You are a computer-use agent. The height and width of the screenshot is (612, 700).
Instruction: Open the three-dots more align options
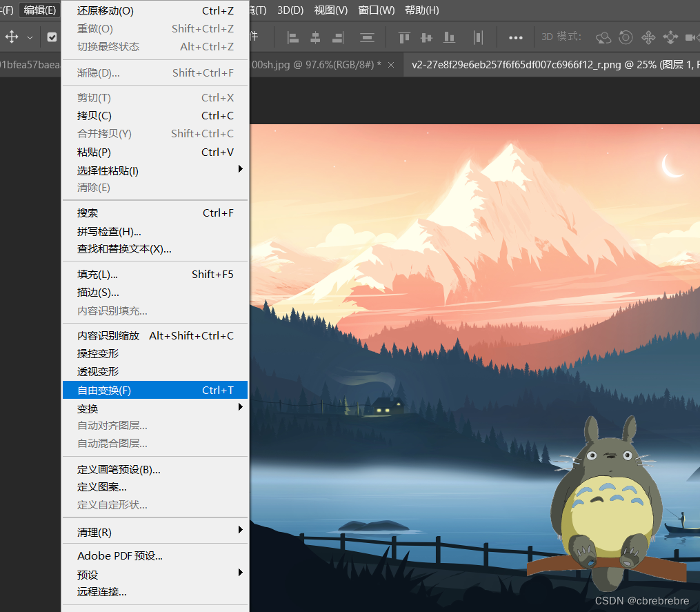point(516,38)
